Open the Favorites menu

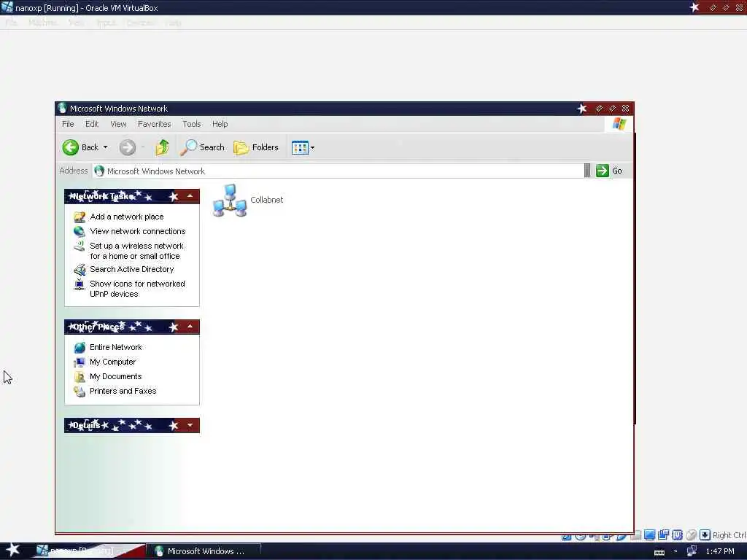155,124
